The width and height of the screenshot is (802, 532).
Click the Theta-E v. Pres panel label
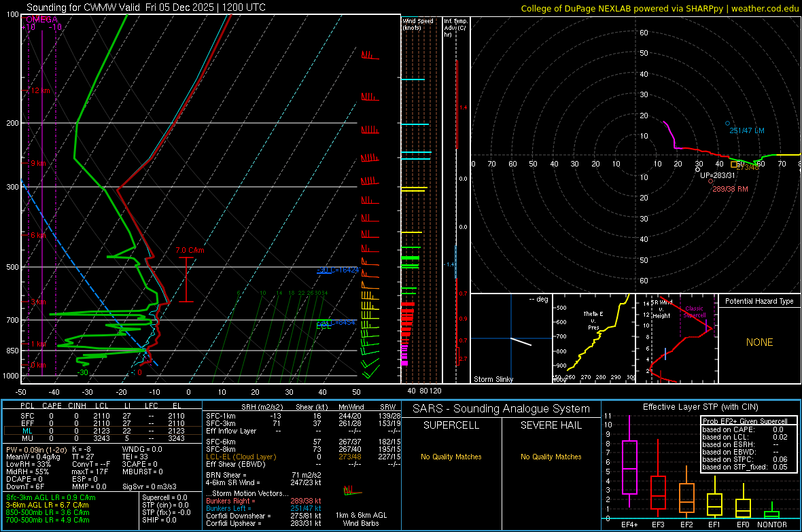pyautogui.click(x=593, y=320)
